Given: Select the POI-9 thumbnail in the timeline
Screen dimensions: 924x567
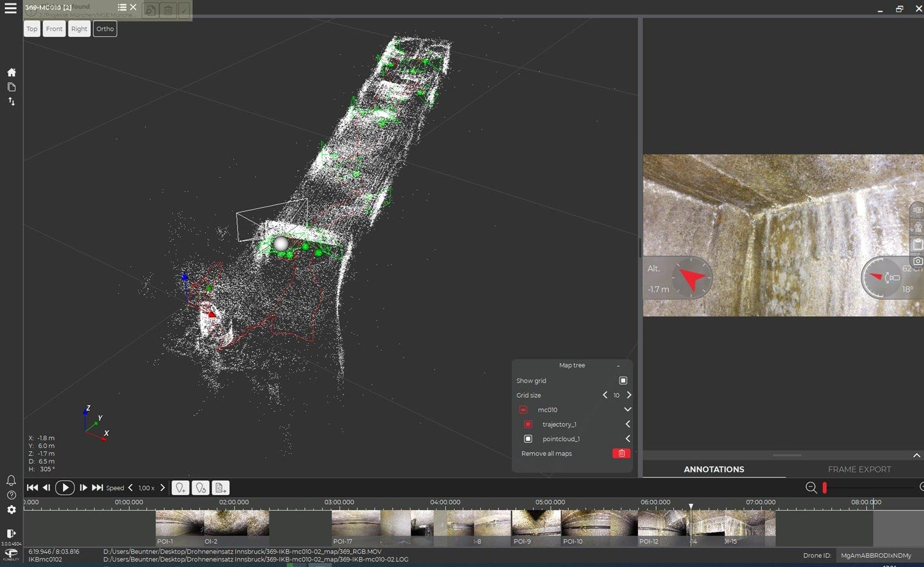Looking at the screenshot, I should point(536,526).
